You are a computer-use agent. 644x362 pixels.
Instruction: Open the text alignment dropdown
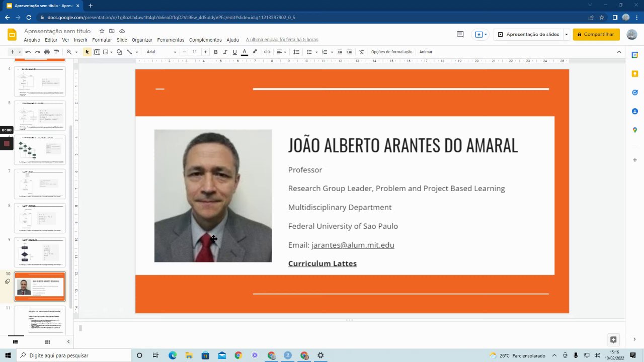click(x=281, y=52)
